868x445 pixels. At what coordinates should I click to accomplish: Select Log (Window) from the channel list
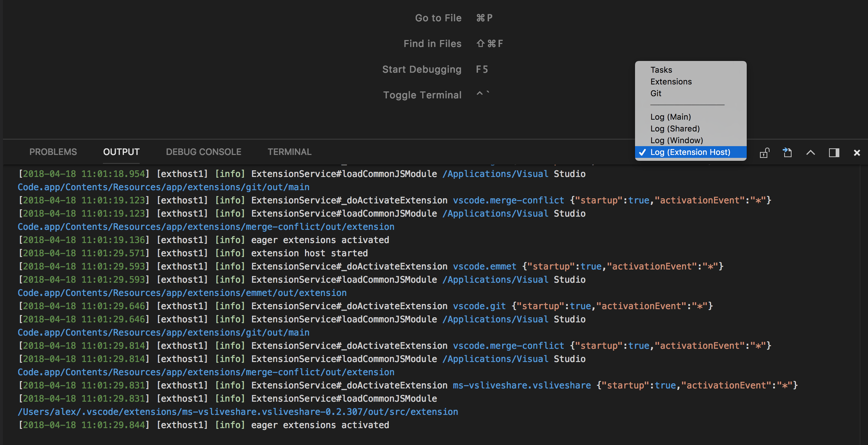pos(677,140)
